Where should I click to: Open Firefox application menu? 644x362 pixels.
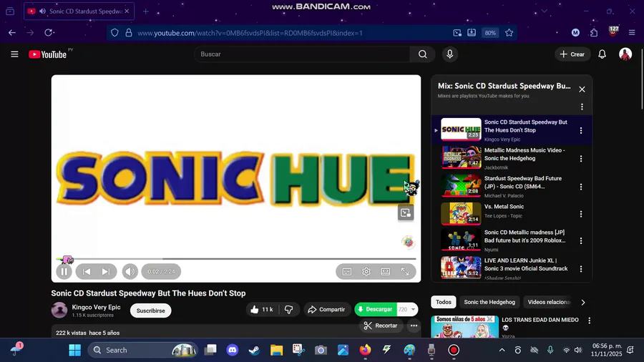tap(632, 33)
